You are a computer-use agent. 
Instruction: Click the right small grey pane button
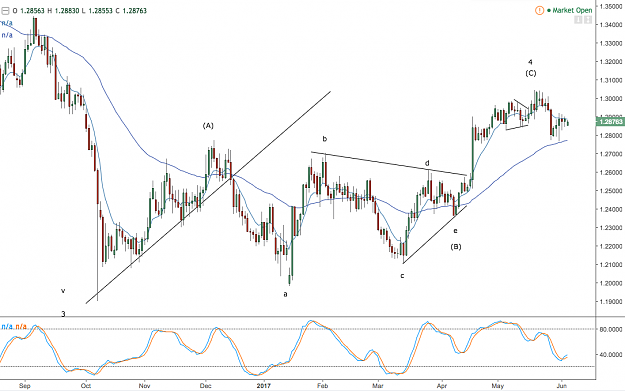pos(588,20)
